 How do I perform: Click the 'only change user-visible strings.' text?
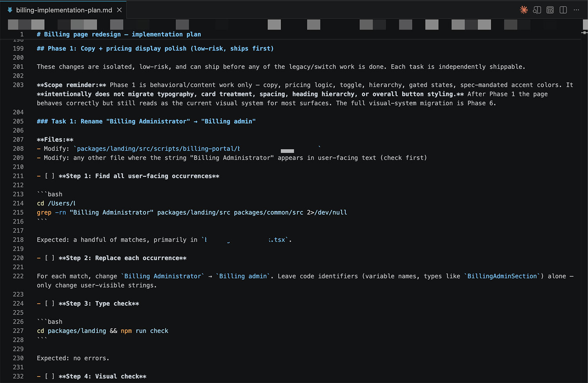97,285
